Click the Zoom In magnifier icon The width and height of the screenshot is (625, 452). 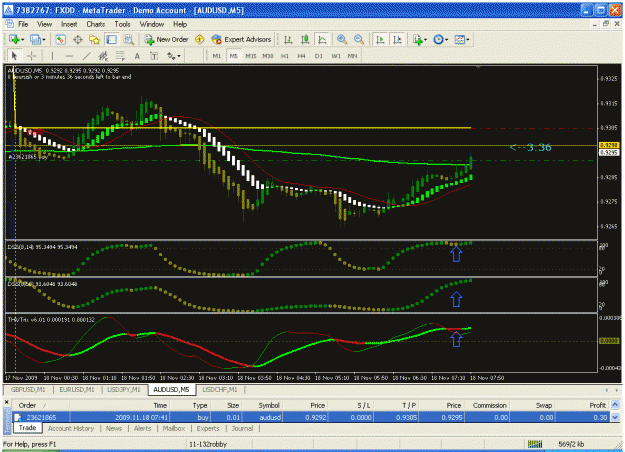(x=342, y=39)
